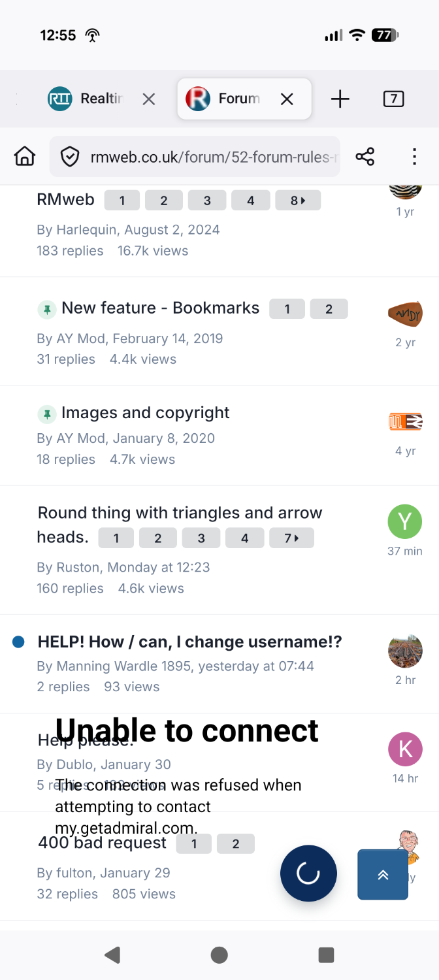
Task: Open the tab counter showing 7
Action: click(x=393, y=99)
